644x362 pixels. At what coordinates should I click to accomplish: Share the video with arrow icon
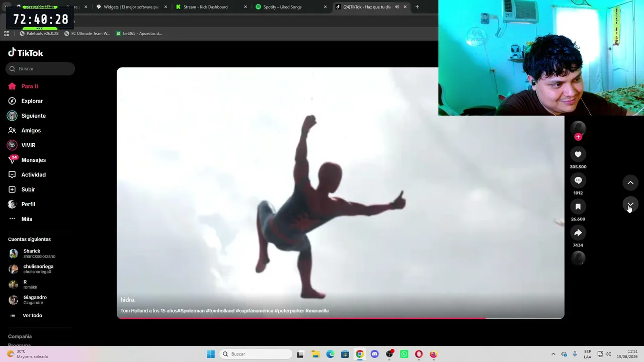pyautogui.click(x=578, y=233)
